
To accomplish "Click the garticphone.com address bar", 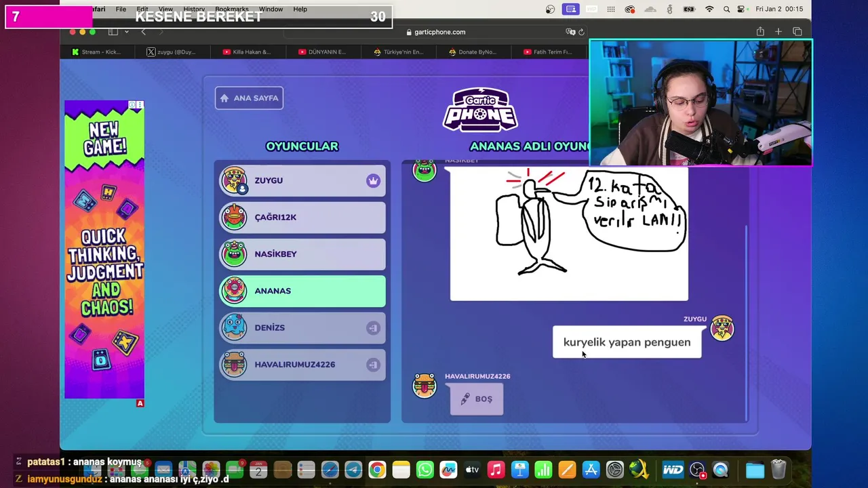I will pyautogui.click(x=435, y=32).
